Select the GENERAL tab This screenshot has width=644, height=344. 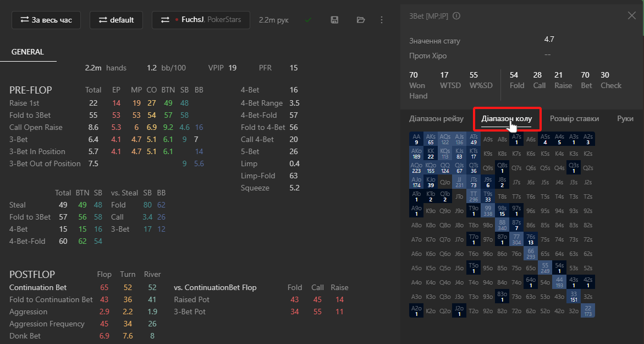(27, 52)
